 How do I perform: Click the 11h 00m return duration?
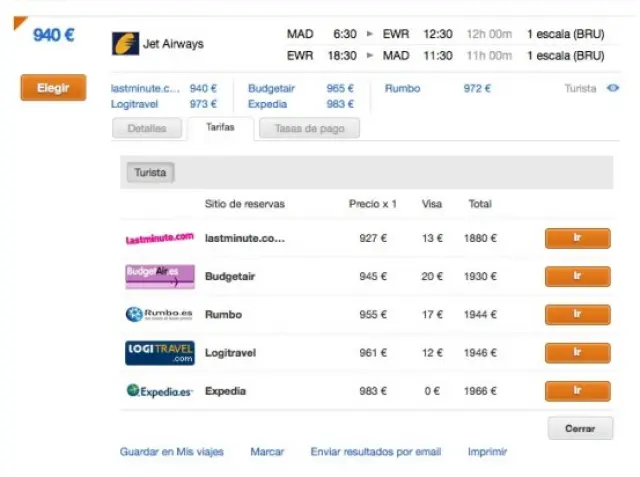[489, 55]
